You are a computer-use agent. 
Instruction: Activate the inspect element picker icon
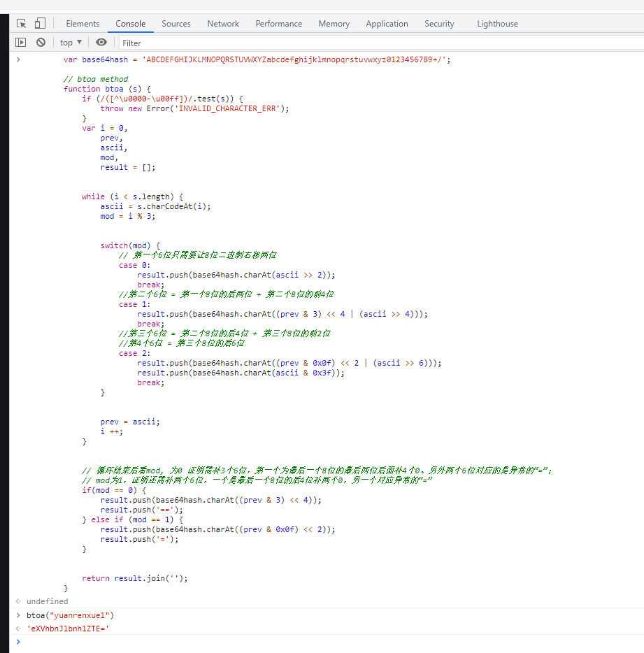(21, 23)
